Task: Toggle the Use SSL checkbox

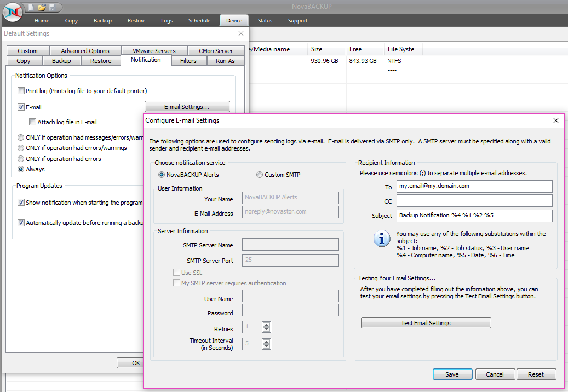Action: coord(177,273)
